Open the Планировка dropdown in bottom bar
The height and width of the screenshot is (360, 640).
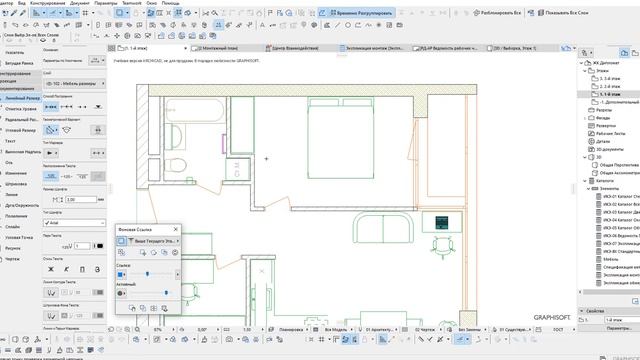point(290,329)
